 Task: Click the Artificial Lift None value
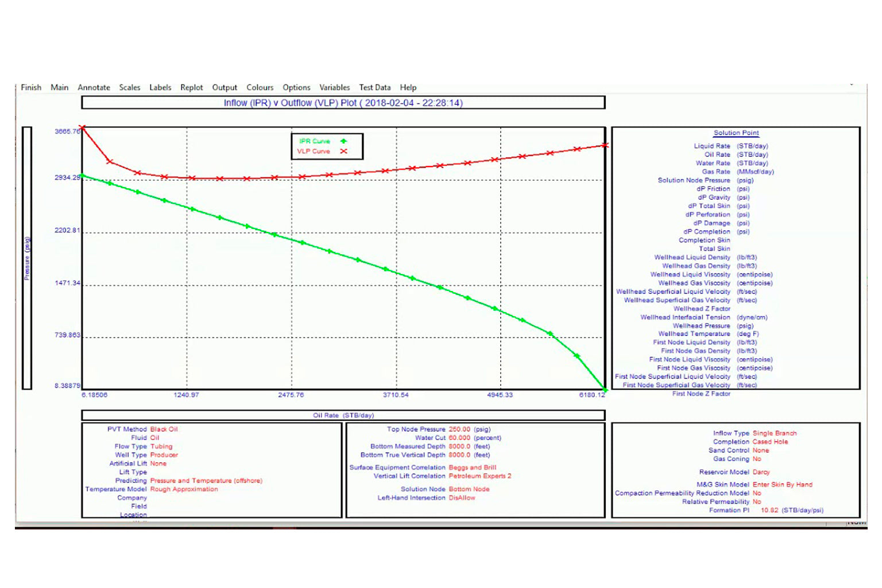[158, 464]
